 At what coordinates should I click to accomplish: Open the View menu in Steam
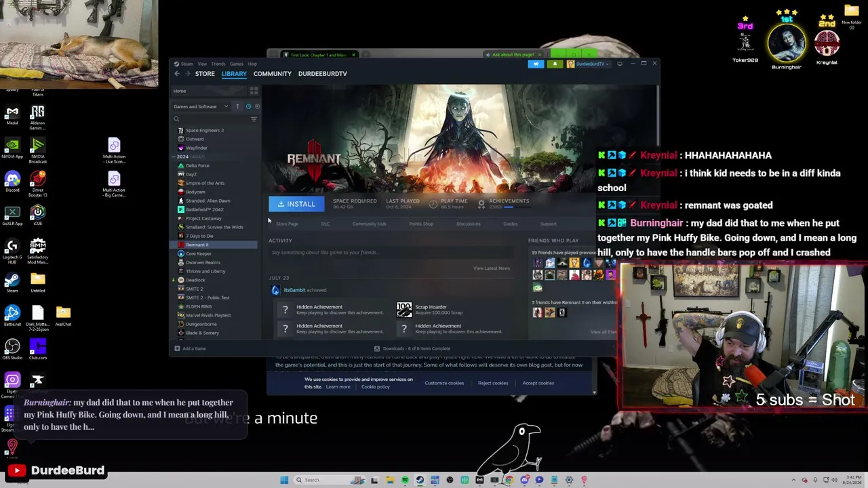[202, 64]
